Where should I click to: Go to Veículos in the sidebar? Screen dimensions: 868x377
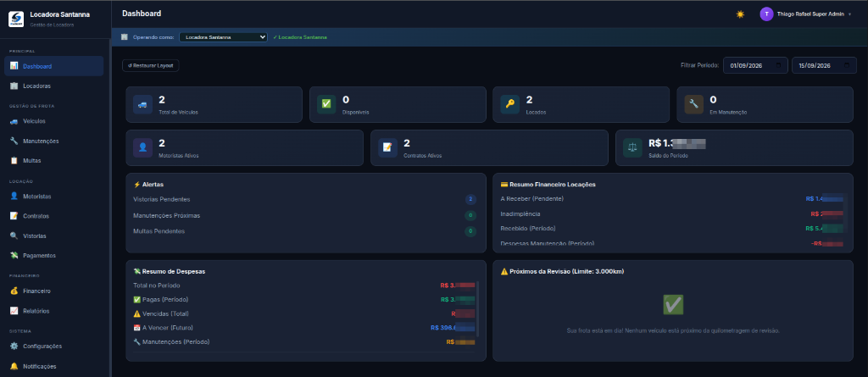click(x=53, y=120)
